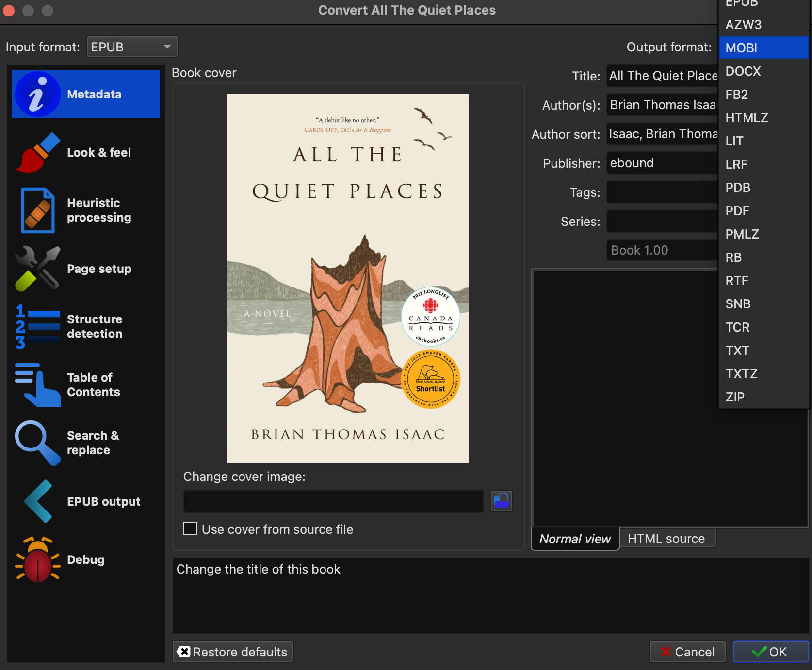Image resolution: width=812 pixels, height=670 pixels.
Task: Open Structure detection numbered list icon
Action: coord(38,327)
